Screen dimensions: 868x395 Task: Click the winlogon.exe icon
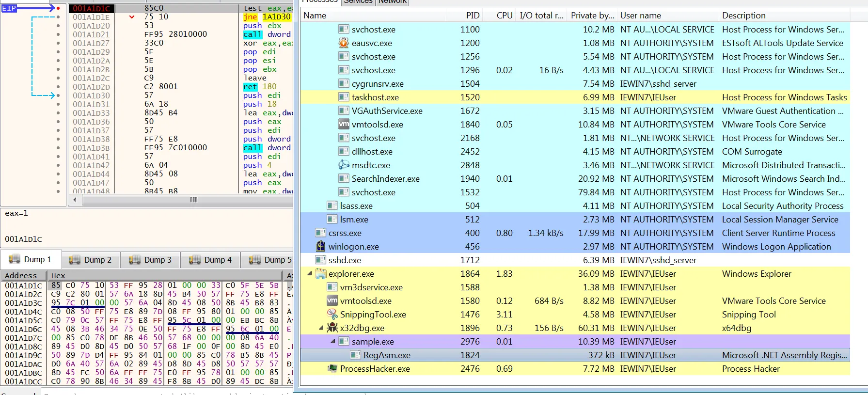(320, 247)
